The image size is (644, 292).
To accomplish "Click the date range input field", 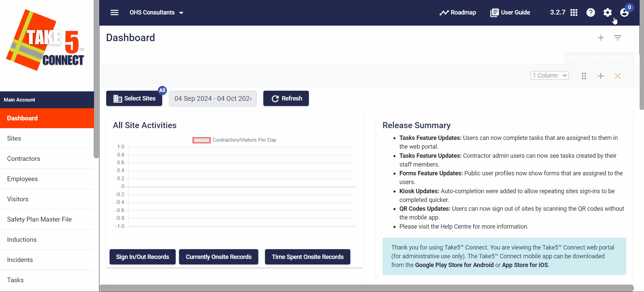I will (x=212, y=98).
